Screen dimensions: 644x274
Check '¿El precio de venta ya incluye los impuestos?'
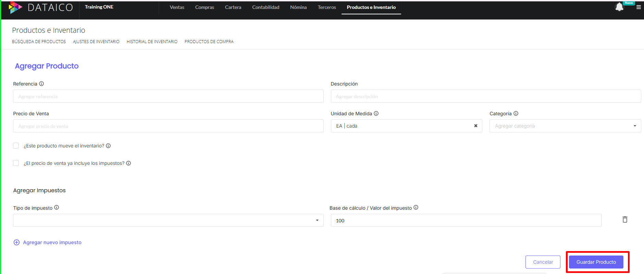[x=16, y=163]
